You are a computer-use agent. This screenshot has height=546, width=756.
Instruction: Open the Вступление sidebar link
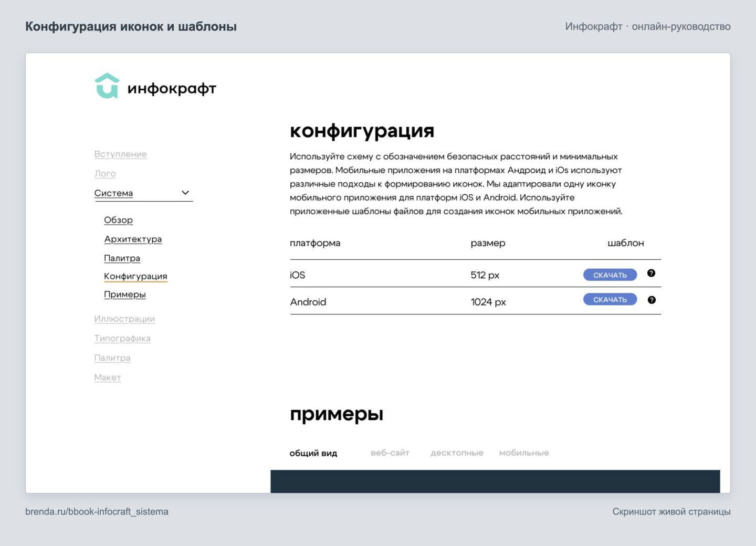pyautogui.click(x=121, y=154)
